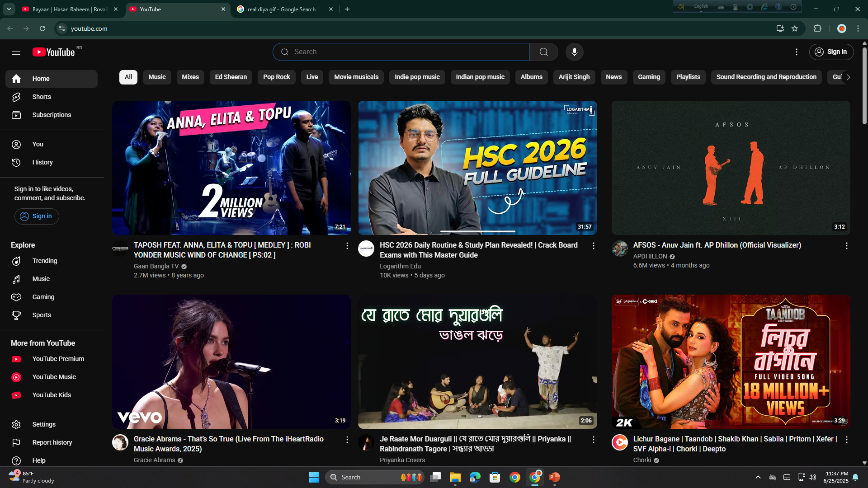868x488 pixels.
Task: Select the Indie pop music chip
Action: tap(417, 77)
